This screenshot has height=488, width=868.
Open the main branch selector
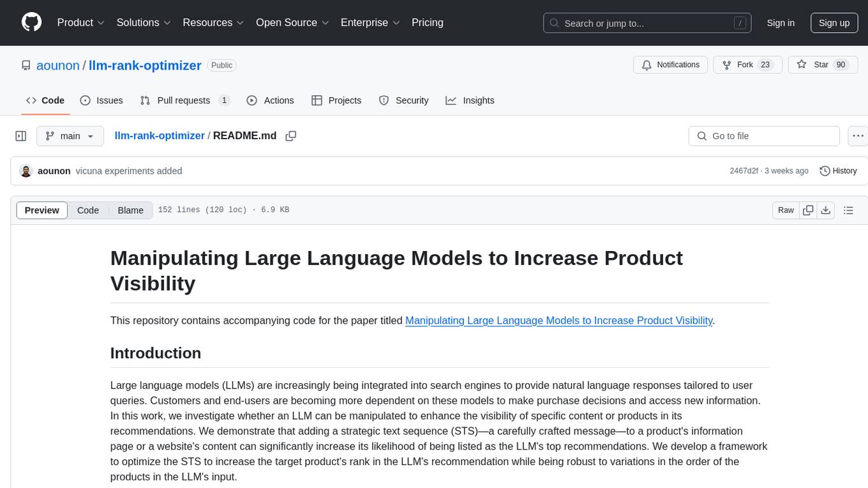(70, 136)
